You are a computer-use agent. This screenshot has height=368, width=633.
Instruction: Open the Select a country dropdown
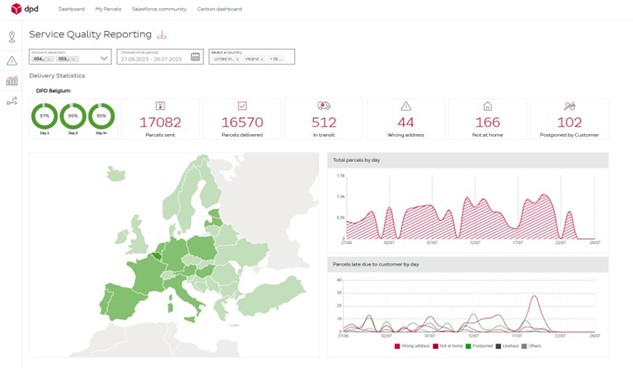pos(252,57)
